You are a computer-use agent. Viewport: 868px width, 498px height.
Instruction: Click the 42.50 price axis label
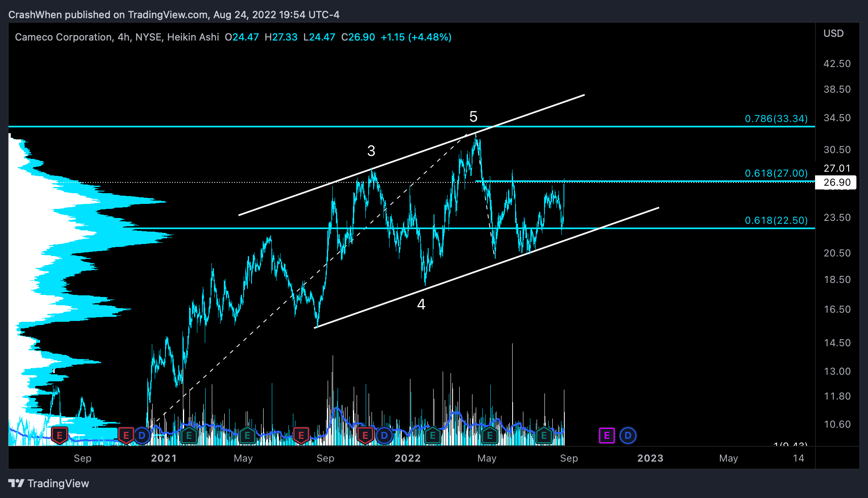point(837,64)
